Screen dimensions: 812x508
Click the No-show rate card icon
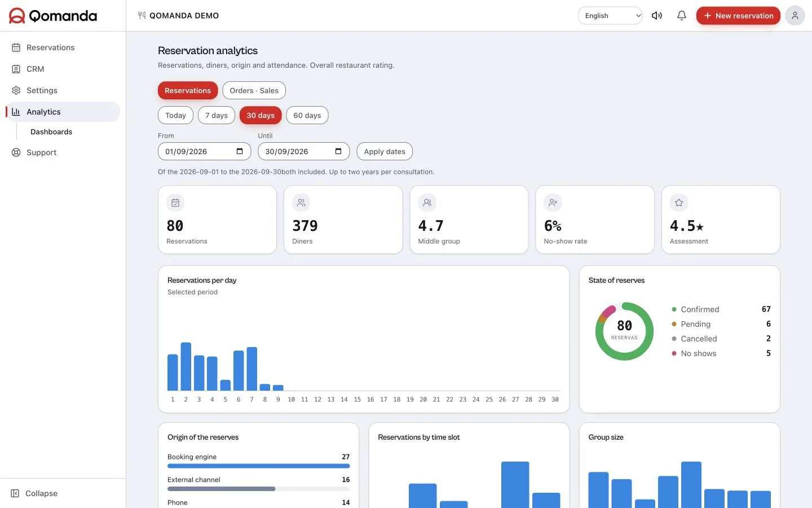click(553, 203)
